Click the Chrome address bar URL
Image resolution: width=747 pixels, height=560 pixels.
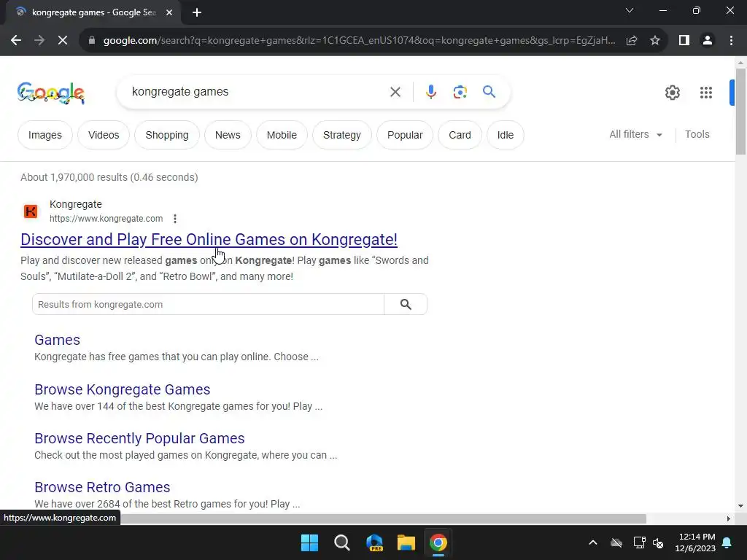point(359,41)
